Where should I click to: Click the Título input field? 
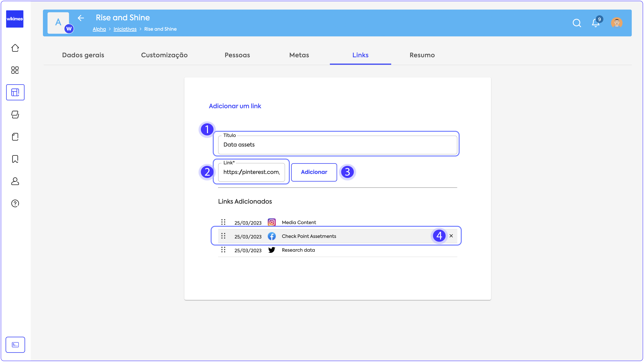click(338, 145)
